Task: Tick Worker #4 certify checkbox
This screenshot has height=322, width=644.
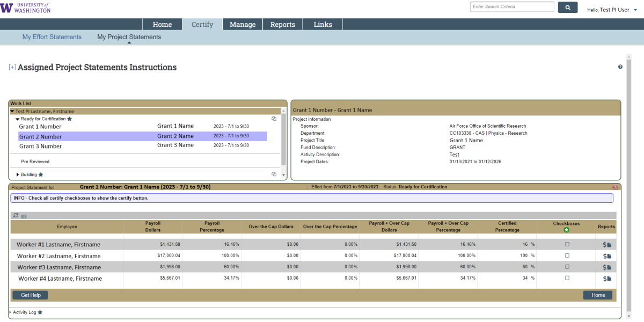Action: coord(567,278)
